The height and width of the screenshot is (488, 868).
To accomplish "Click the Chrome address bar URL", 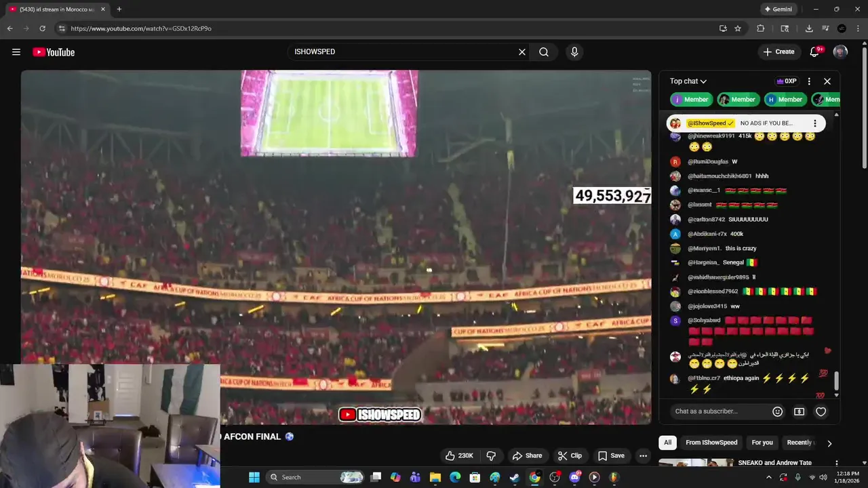I will [141, 28].
